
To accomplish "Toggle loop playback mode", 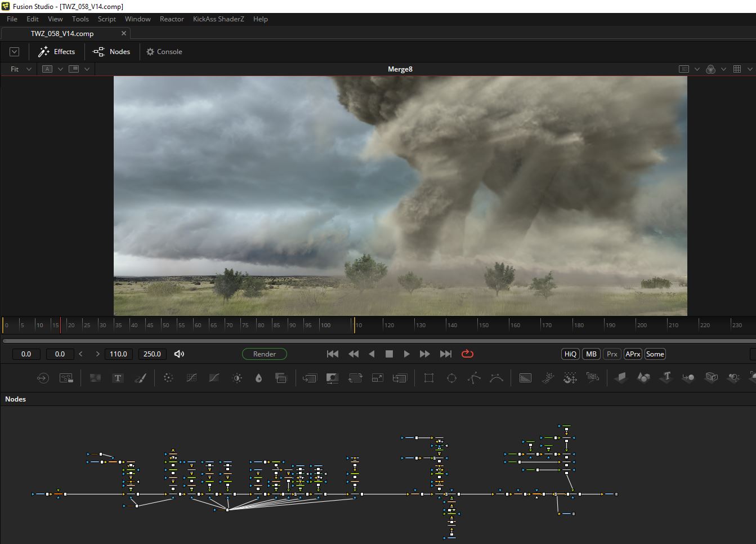I will (467, 354).
